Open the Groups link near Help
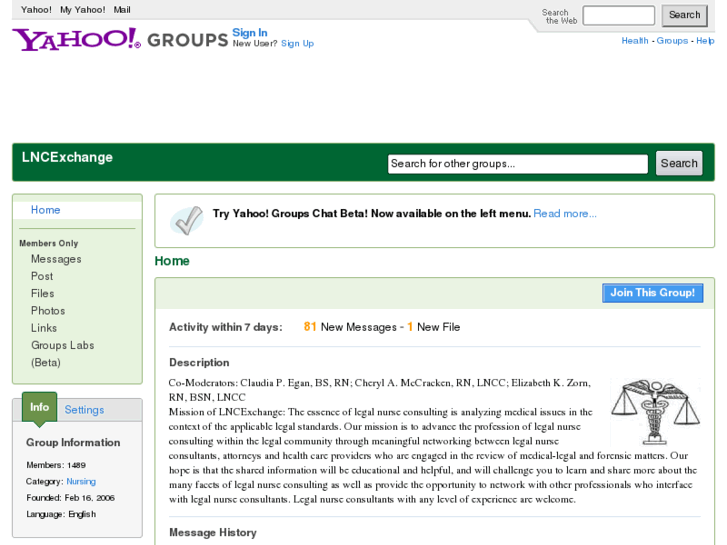This screenshot has height=545, width=727. pyautogui.click(x=672, y=41)
